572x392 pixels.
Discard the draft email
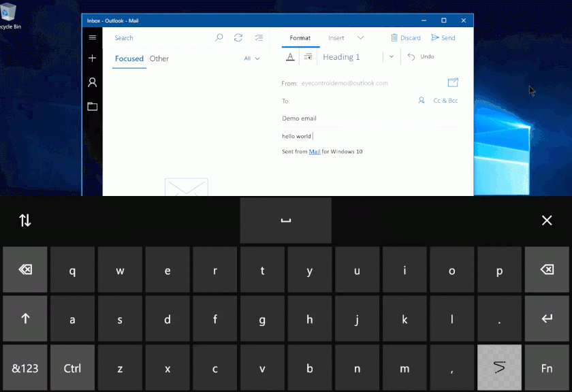tap(406, 38)
